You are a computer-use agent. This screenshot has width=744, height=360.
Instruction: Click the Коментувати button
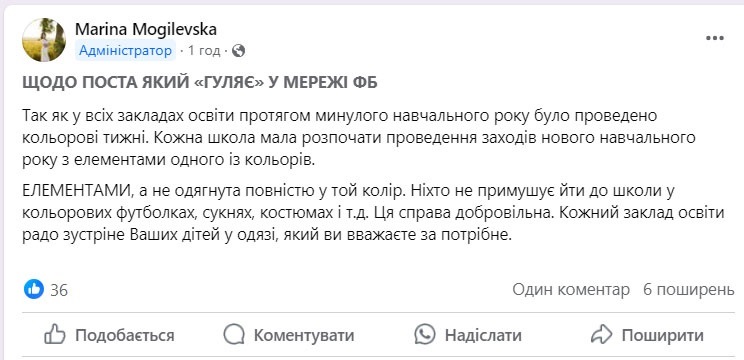(289, 335)
